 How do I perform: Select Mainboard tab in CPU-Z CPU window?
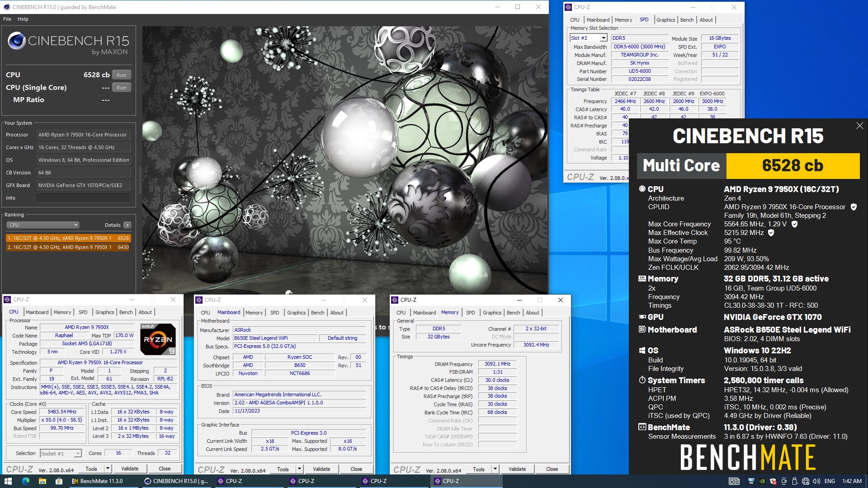[x=37, y=312]
